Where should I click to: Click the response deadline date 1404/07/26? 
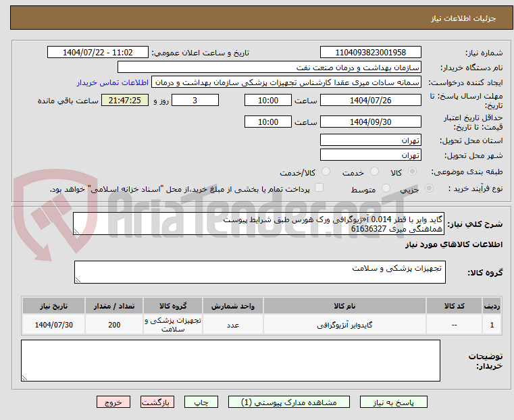(x=370, y=100)
